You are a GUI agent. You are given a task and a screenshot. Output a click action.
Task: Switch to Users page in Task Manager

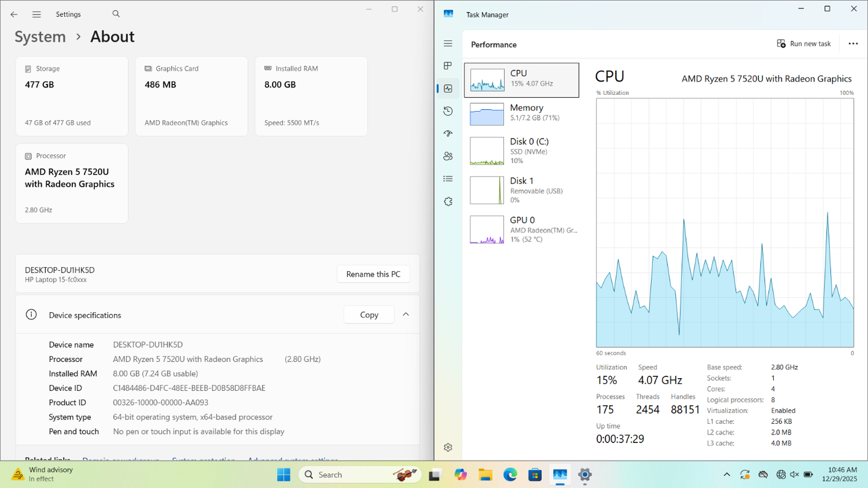click(x=448, y=156)
